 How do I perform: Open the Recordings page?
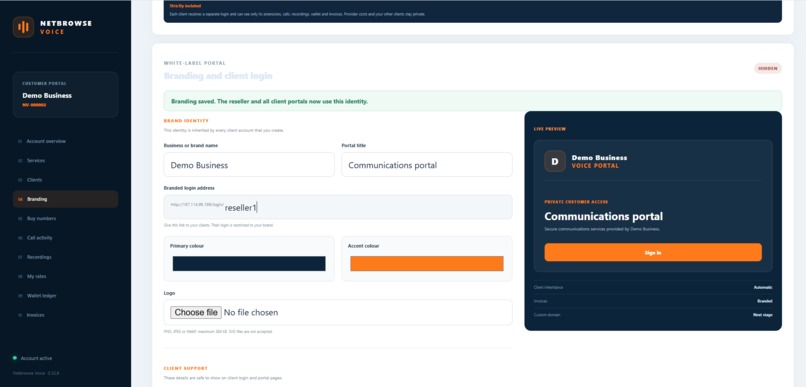click(x=65, y=257)
